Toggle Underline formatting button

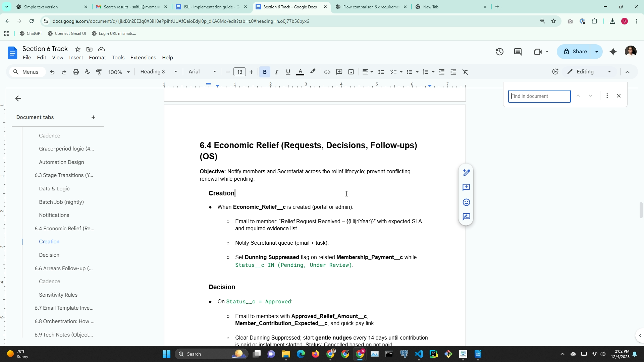288,72
